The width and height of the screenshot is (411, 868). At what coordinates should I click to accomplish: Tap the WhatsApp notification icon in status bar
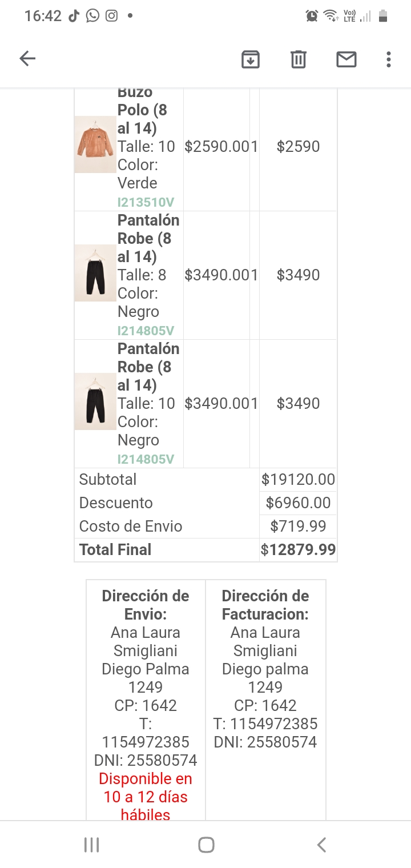pyautogui.click(x=92, y=16)
